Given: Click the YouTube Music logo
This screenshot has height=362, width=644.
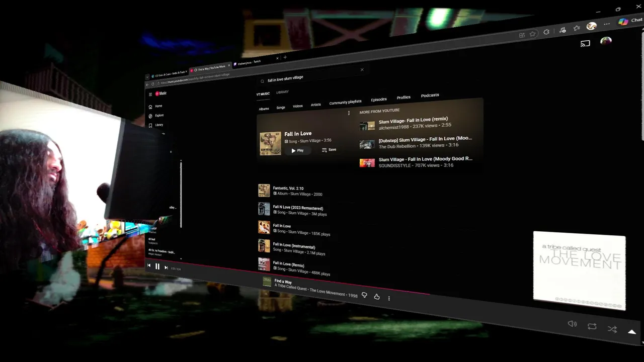Looking at the screenshot, I should [x=161, y=94].
